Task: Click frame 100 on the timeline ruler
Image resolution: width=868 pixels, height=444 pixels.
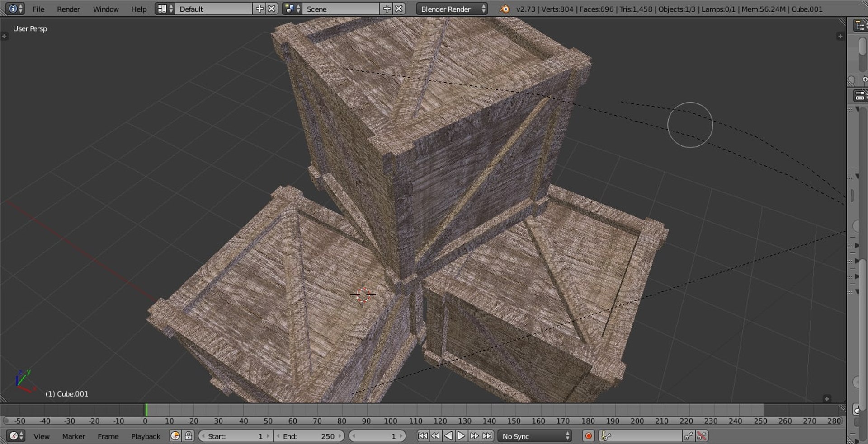Action: coord(391,421)
